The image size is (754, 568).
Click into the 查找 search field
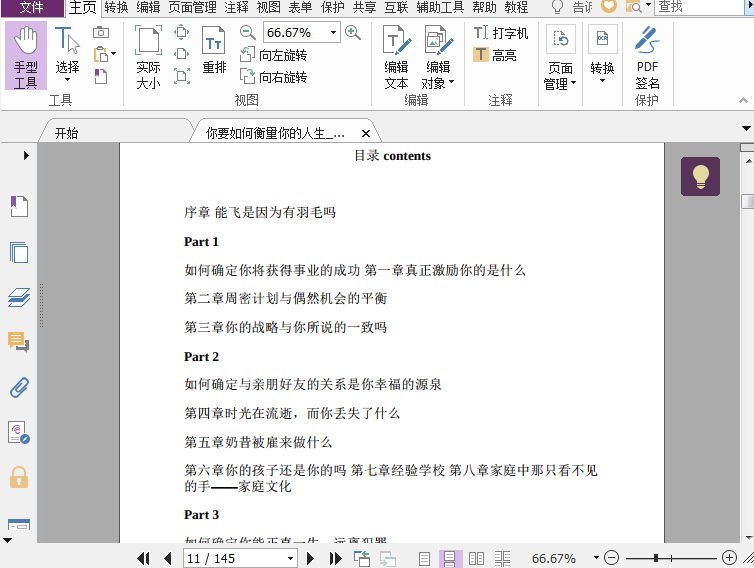(699, 7)
